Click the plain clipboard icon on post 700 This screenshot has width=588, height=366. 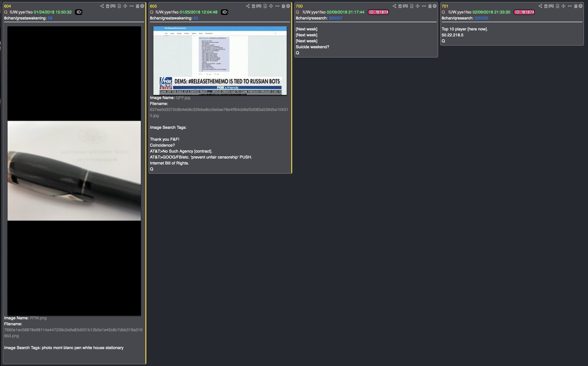coord(430,6)
